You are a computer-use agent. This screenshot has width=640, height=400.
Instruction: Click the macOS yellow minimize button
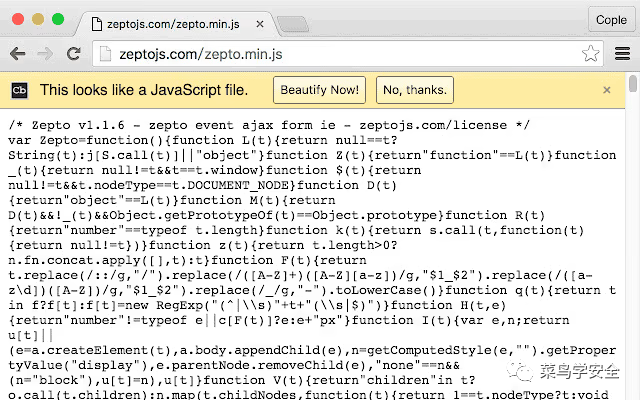point(38,19)
